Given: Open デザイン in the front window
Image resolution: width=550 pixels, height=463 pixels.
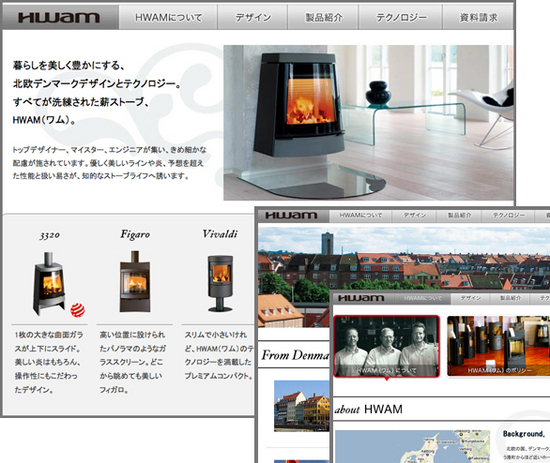Looking at the screenshot, I should pyautogui.click(x=470, y=298).
